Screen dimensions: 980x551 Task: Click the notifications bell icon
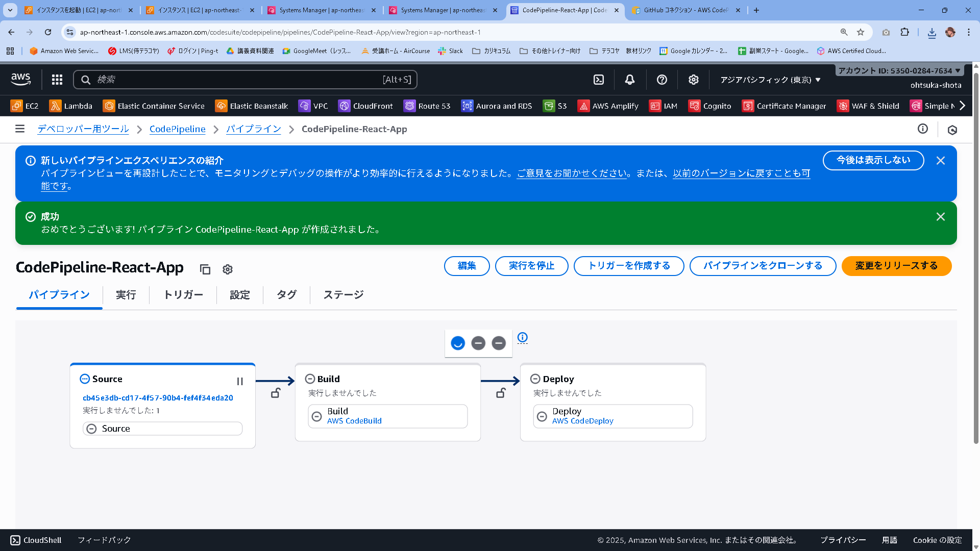pos(630,80)
